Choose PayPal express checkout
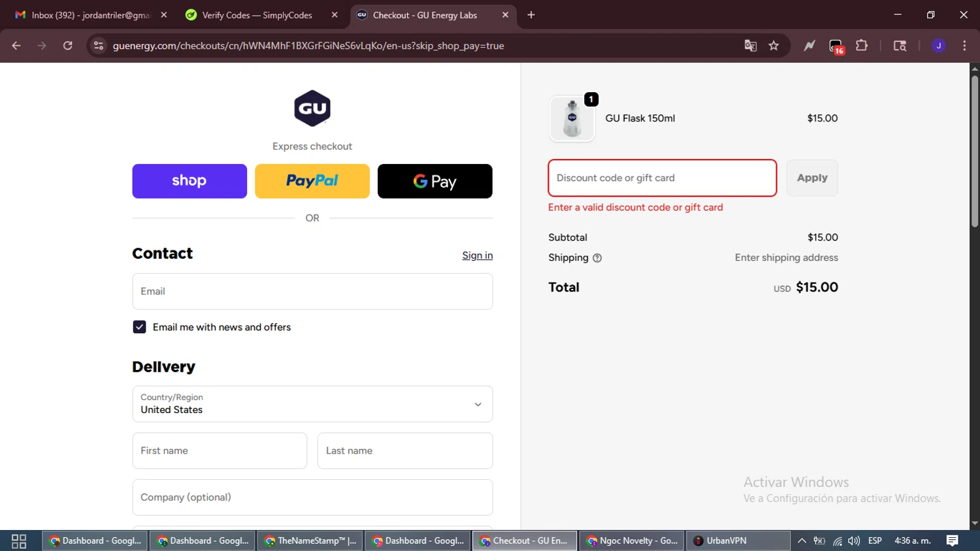The width and height of the screenshot is (980, 551). coord(312,181)
